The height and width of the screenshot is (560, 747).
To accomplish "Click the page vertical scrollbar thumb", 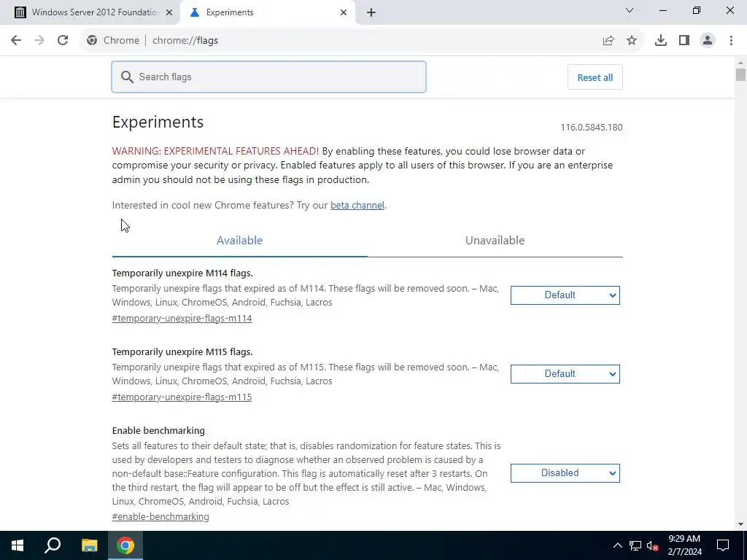I will [740, 75].
